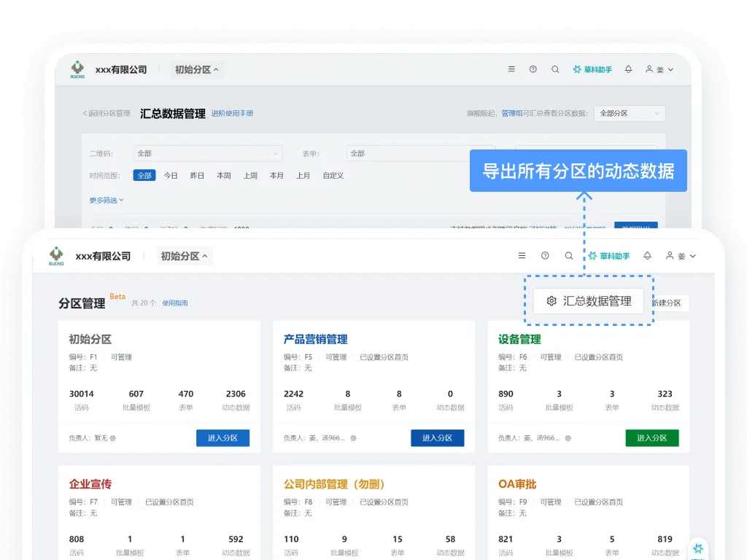Click notification bell in front window header
747x560 pixels.
click(x=647, y=256)
